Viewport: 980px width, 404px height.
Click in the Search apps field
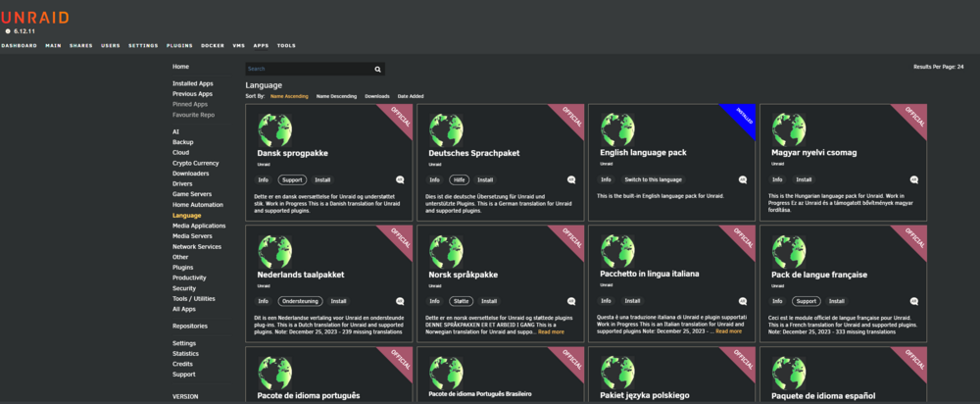click(x=310, y=70)
